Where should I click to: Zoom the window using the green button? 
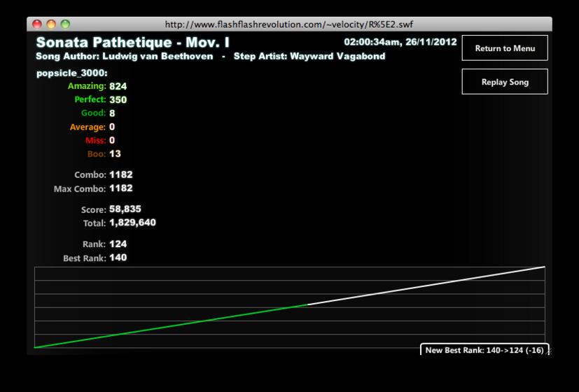pos(65,24)
